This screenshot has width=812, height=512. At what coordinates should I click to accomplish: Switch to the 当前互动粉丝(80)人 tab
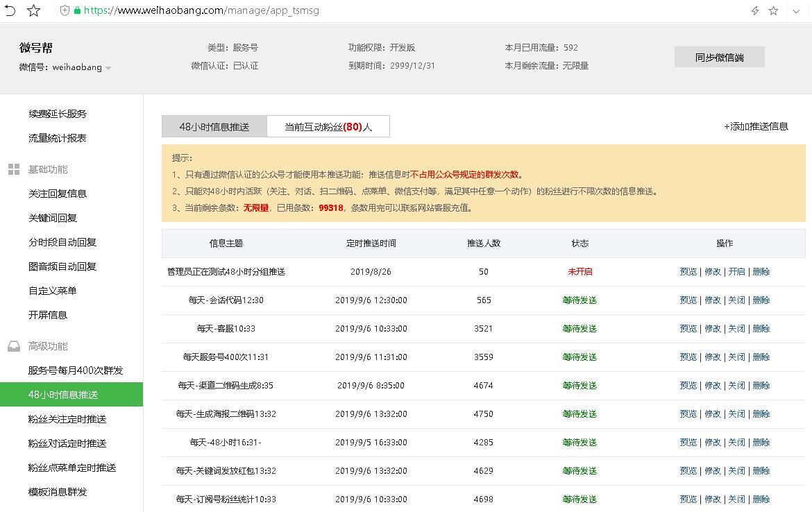click(x=328, y=127)
